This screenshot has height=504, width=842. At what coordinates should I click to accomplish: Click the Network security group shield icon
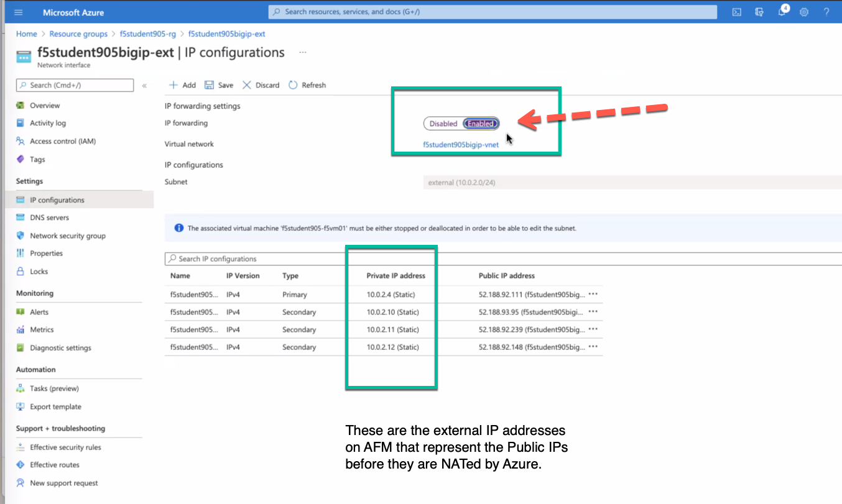tap(21, 236)
